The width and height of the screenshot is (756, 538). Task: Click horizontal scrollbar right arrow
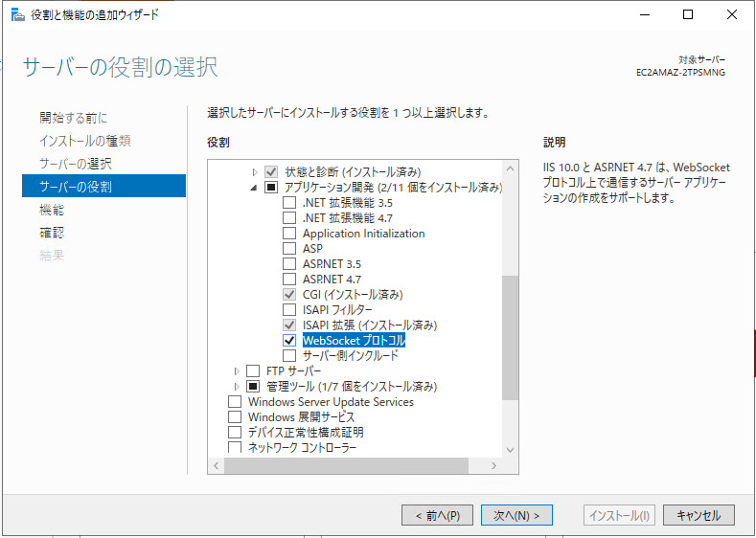pos(493,466)
